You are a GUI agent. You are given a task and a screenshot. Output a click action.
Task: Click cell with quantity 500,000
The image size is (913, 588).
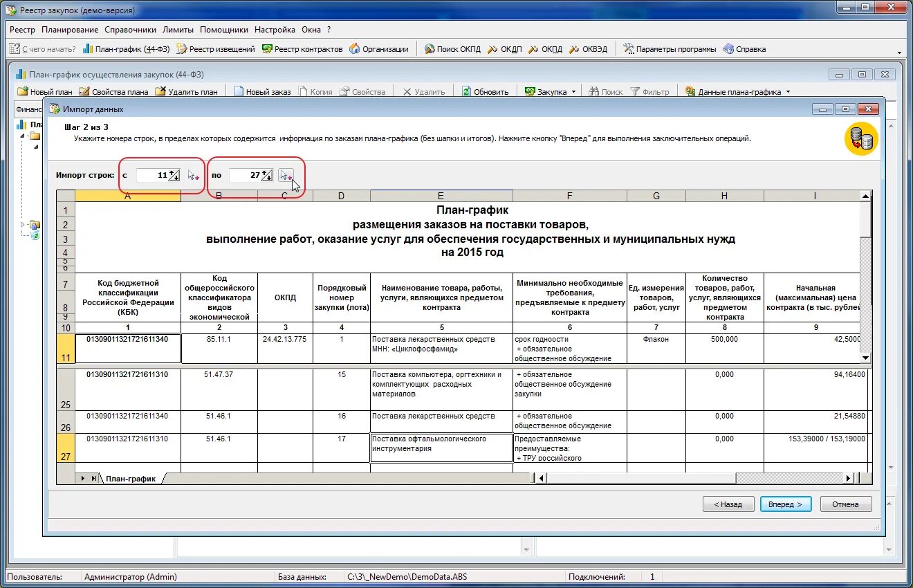pos(725,348)
